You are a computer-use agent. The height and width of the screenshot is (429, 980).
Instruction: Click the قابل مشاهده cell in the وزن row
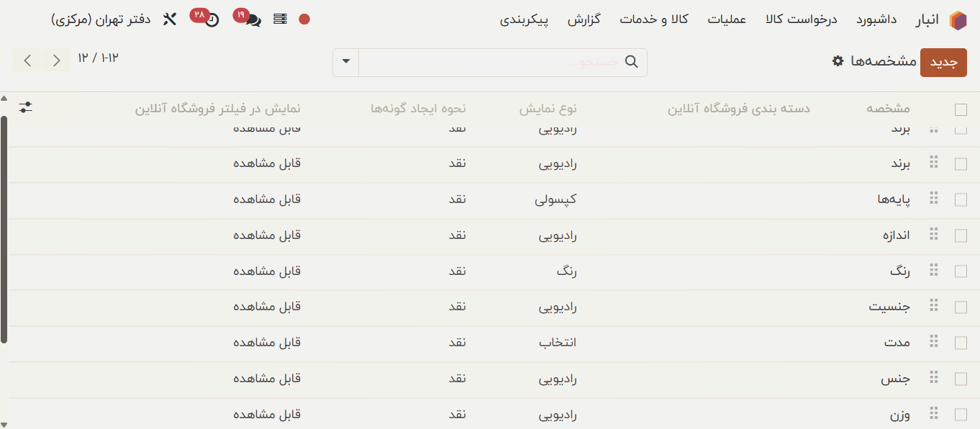267,415
